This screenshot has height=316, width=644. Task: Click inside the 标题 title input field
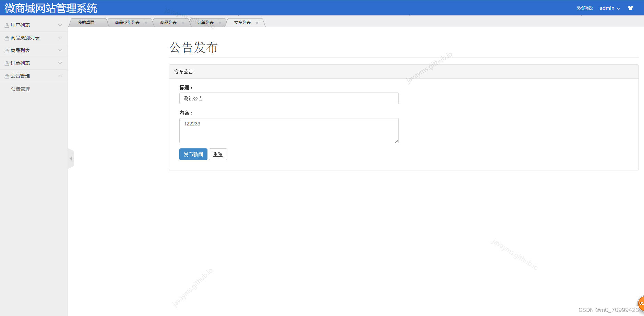289,98
